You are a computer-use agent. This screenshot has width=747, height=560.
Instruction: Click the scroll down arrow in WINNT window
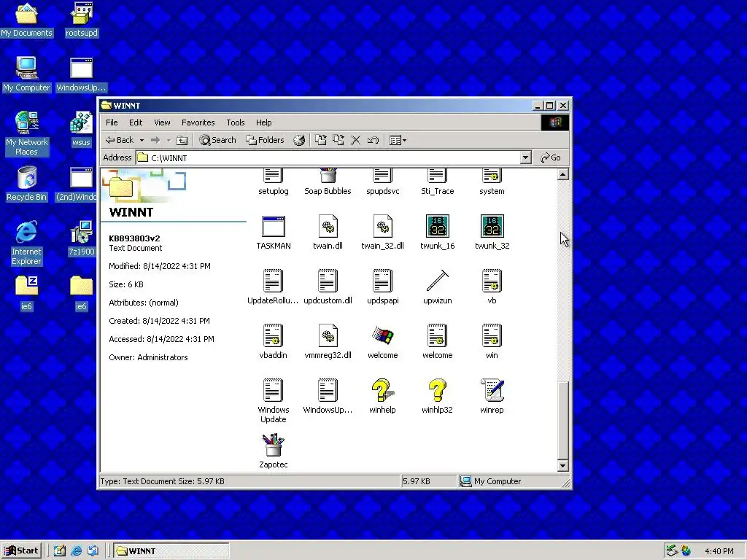[x=562, y=466]
